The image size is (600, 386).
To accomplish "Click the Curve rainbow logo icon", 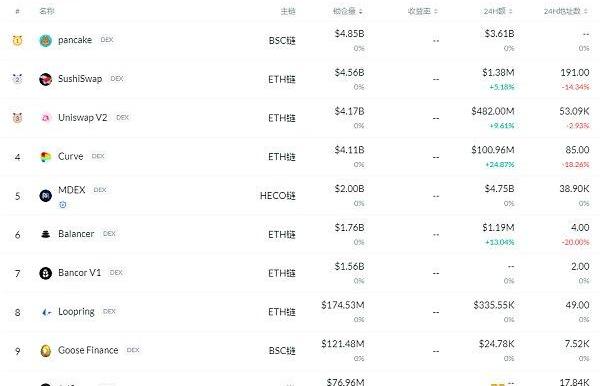I will point(46,156).
